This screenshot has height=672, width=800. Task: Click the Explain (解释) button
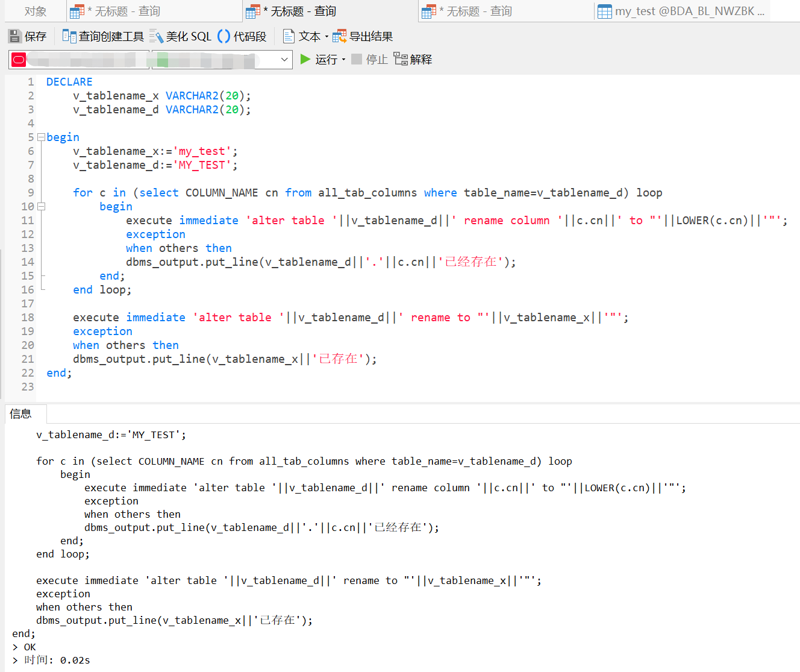[413, 59]
